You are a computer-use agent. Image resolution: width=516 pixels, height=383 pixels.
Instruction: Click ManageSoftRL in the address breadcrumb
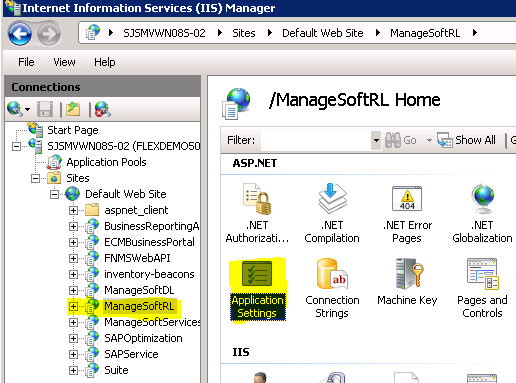point(425,33)
